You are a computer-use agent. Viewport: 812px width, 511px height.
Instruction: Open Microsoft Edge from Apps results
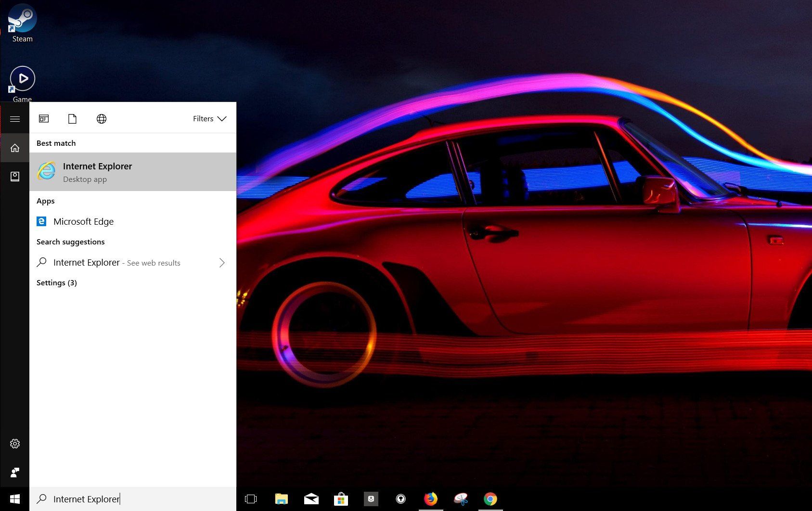click(83, 221)
